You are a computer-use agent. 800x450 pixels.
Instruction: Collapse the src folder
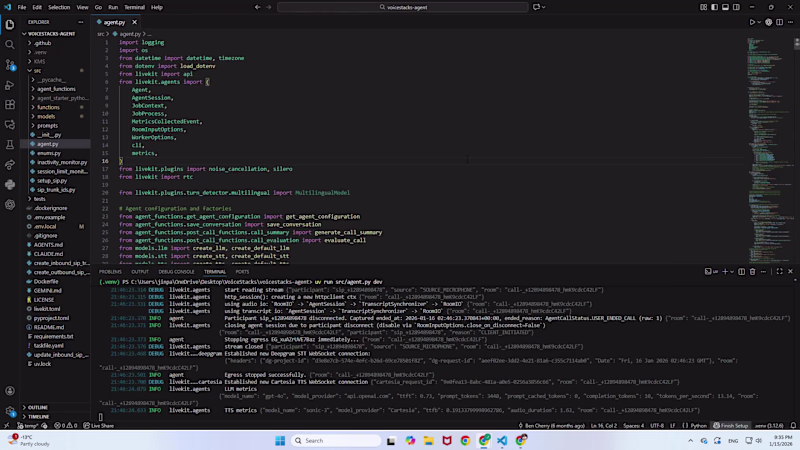point(37,70)
